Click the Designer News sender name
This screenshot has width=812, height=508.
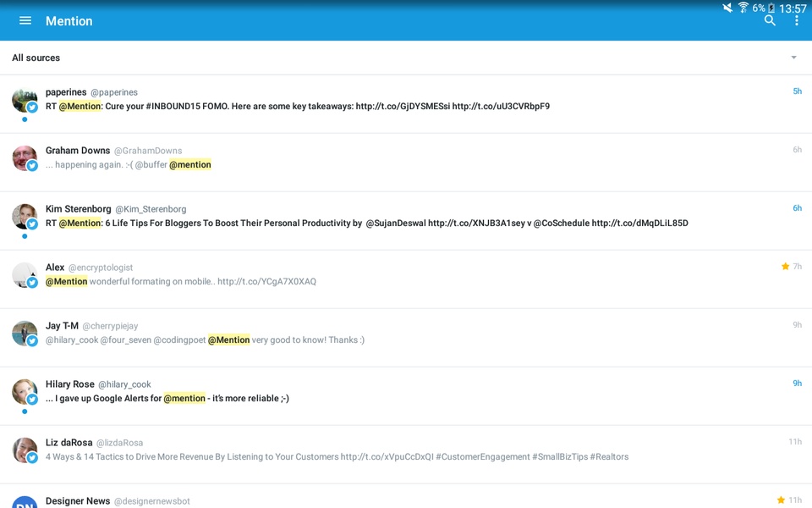[x=78, y=500]
